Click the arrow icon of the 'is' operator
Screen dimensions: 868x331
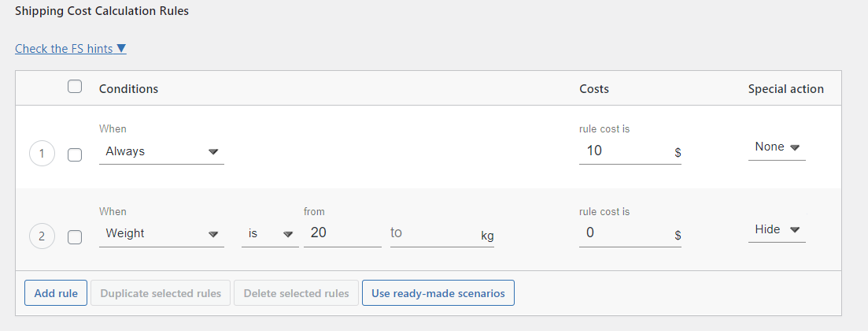288,234
